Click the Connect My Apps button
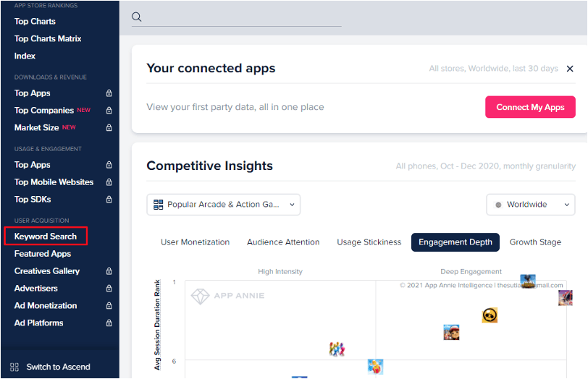 click(x=530, y=107)
